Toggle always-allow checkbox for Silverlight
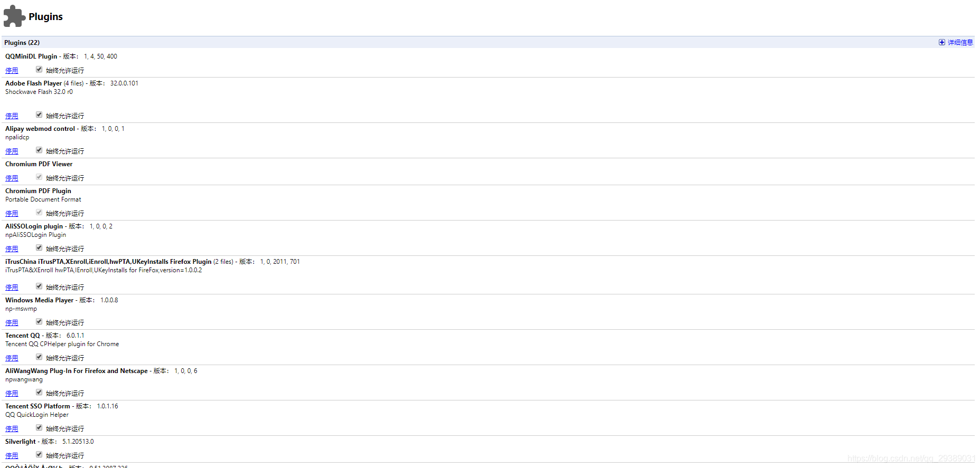 [x=39, y=455]
